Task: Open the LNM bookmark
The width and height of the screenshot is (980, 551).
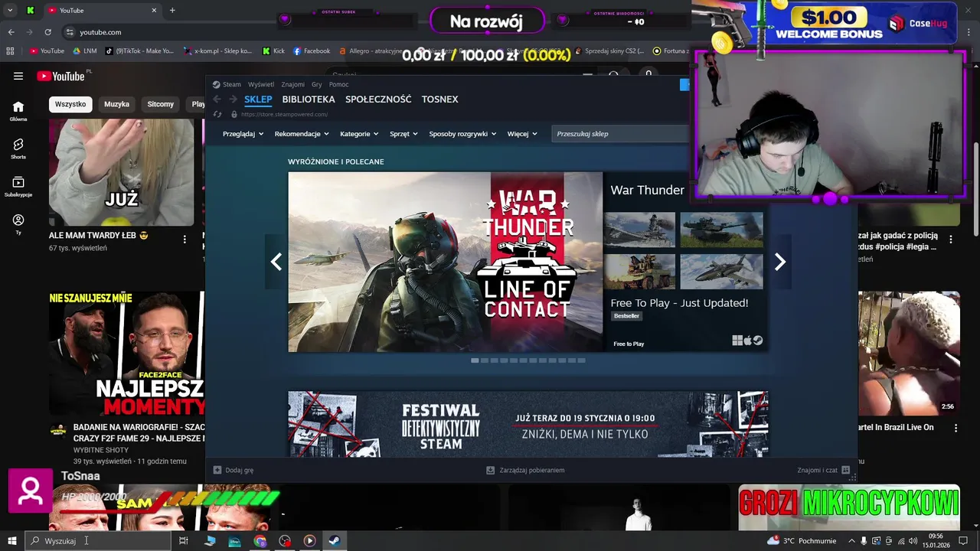Action: pyautogui.click(x=84, y=51)
